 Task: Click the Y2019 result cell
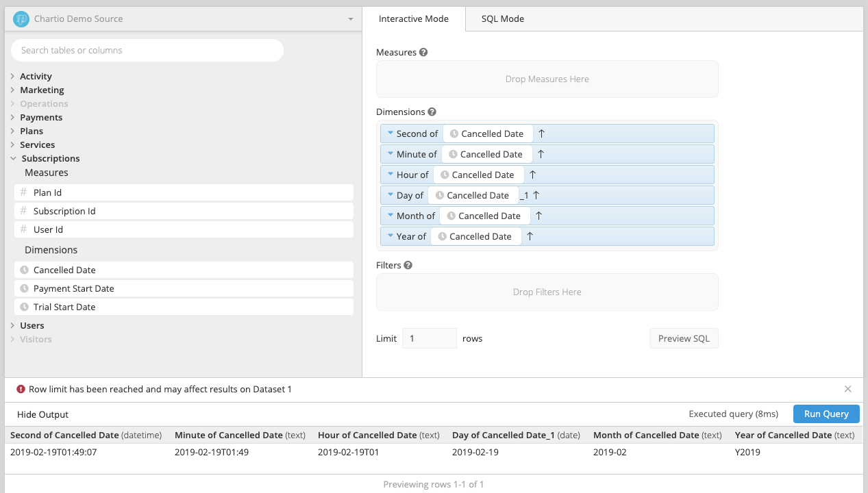click(747, 452)
